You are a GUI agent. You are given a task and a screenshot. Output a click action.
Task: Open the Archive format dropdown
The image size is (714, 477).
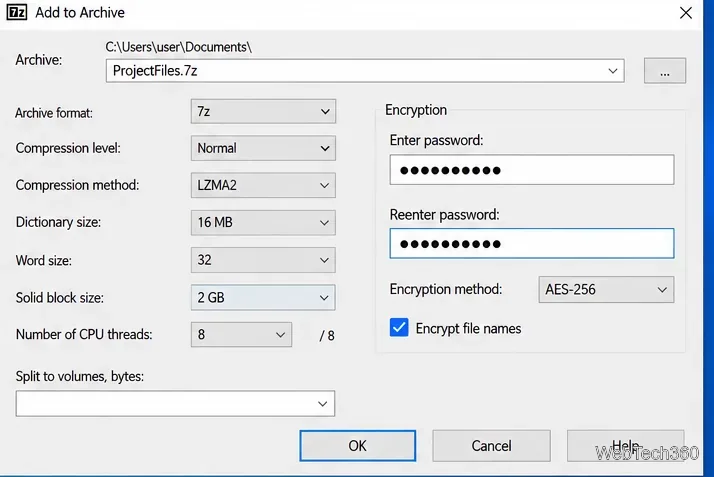pos(263,112)
